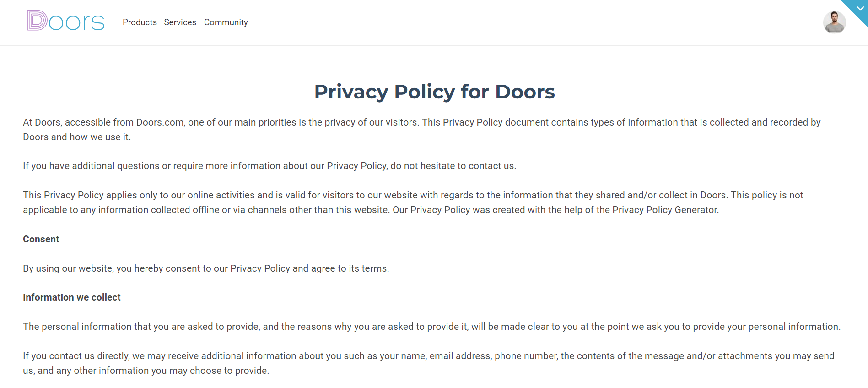Click the paragraph starting 'The personal information'
The height and width of the screenshot is (388, 868).
coord(432,327)
